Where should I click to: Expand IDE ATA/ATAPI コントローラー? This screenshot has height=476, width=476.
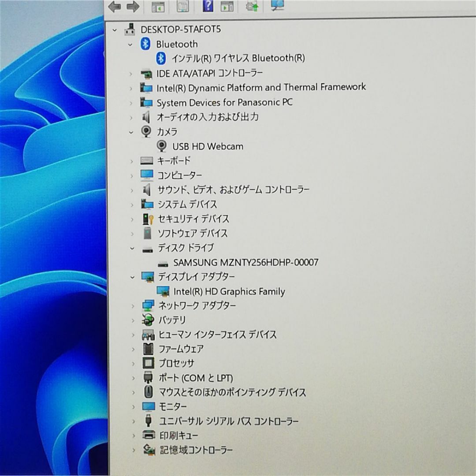tap(131, 74)
